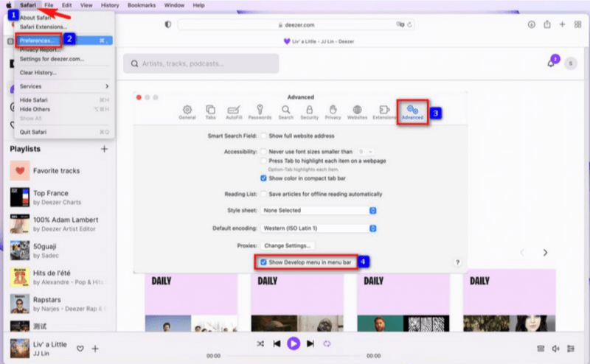Click the Safari downloads icon
The image size is (590, 364).
click(531, 24)
